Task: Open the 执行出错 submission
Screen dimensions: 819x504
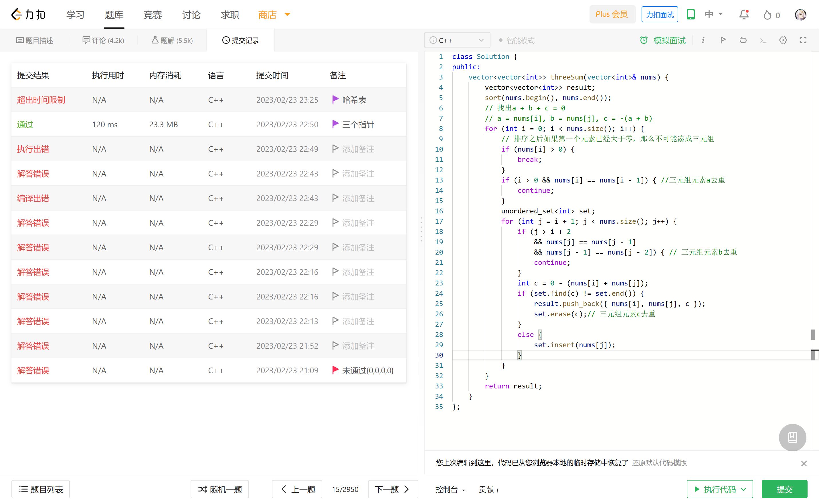Action: (x=33, y=149)
